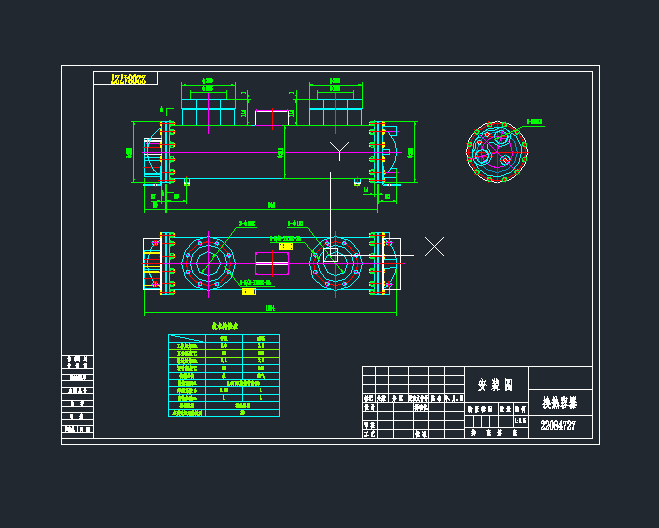The width and height of the screenshot is (659, 528).
Task: Select the magenta nozzle on top of the shell
Action: [271, 117]
